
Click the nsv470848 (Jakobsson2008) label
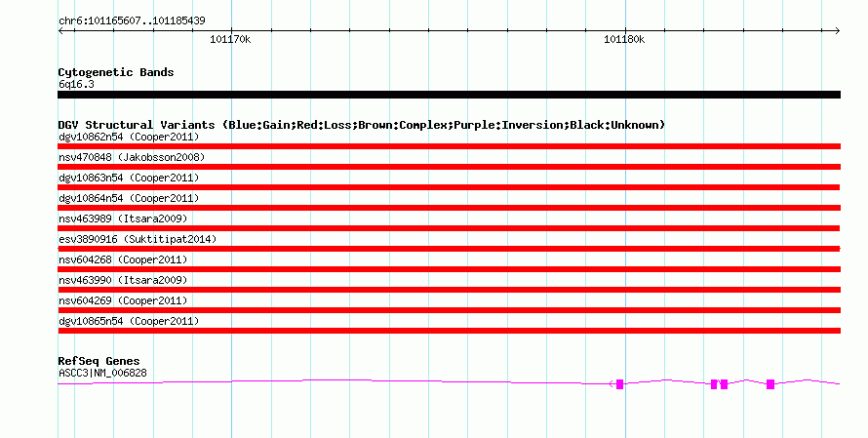132,157
